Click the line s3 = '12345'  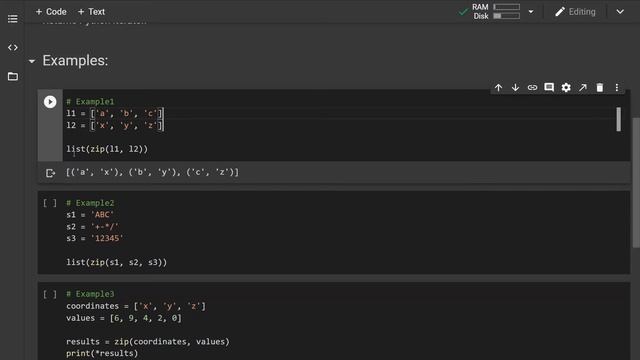(95, 238)
